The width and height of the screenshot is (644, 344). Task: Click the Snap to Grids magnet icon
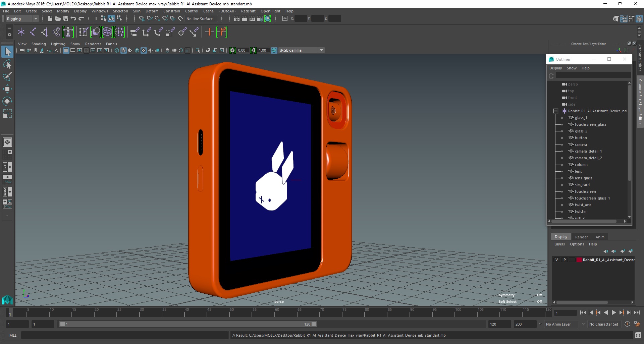coord(142,19)
